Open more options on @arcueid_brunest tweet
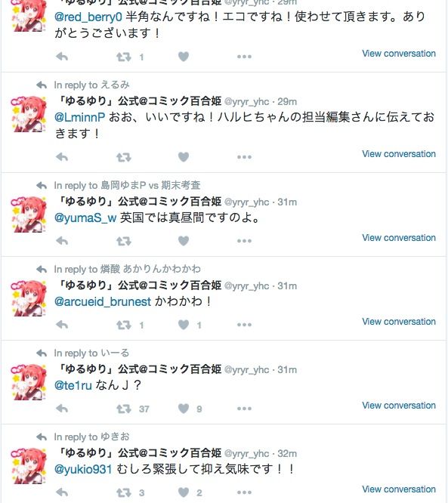 pyautogui.click(x=244, y=325)
